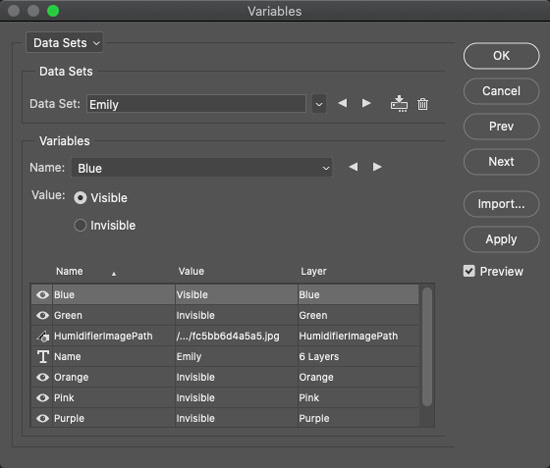The height and width of the screenshot is (468, 550).
Task: Delete the Emily data set with trash icon
Action: (423, 104)
